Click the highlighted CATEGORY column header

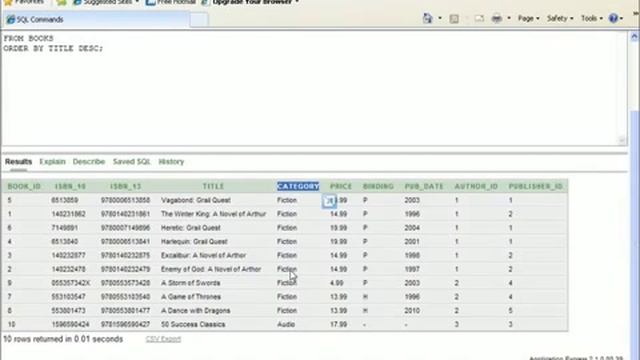(x=298, y=187)
